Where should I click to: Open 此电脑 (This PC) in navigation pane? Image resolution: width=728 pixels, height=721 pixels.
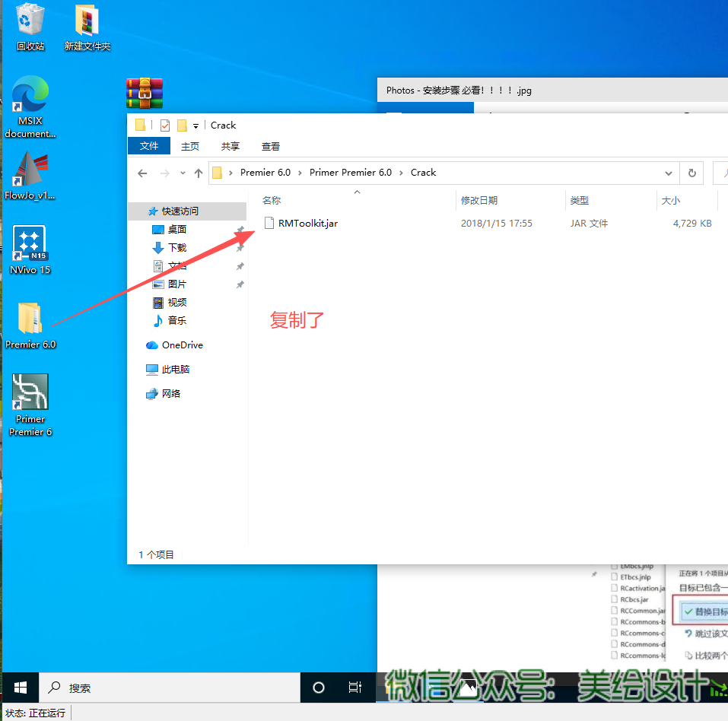tap(175, 370)
